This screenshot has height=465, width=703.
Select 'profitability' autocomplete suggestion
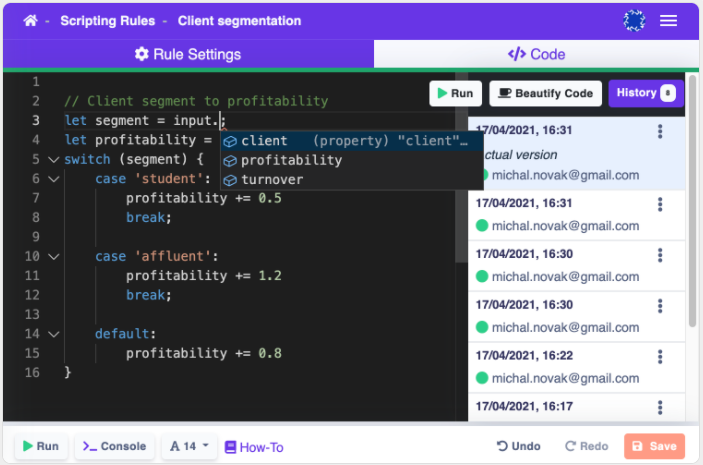352,160
